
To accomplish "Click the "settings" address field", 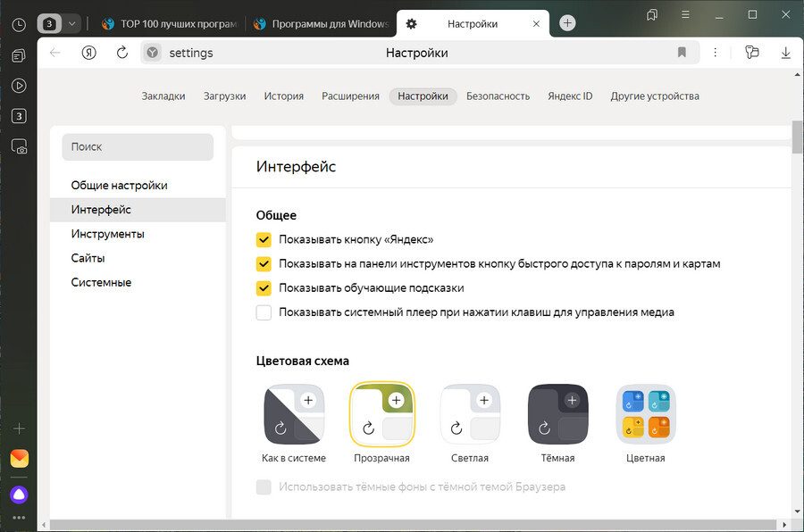I will coord(420,53).
